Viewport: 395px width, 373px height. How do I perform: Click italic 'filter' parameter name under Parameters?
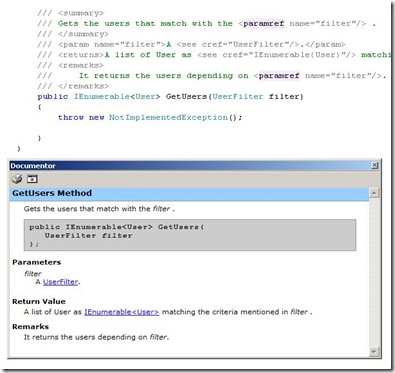pos(33,274)
